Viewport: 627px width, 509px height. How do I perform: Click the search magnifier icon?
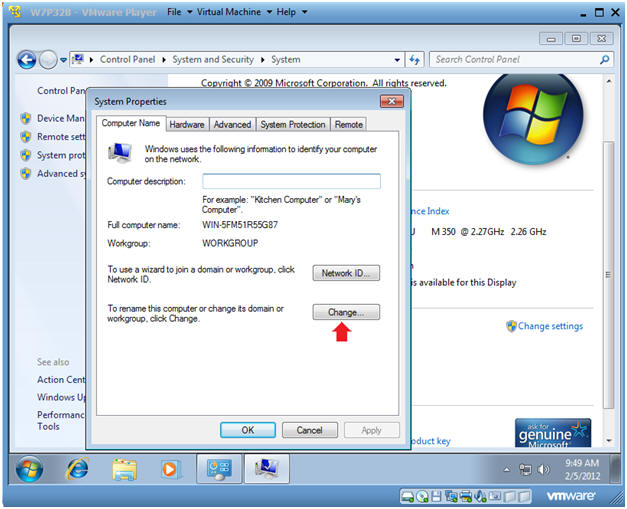tap(604, 60)
